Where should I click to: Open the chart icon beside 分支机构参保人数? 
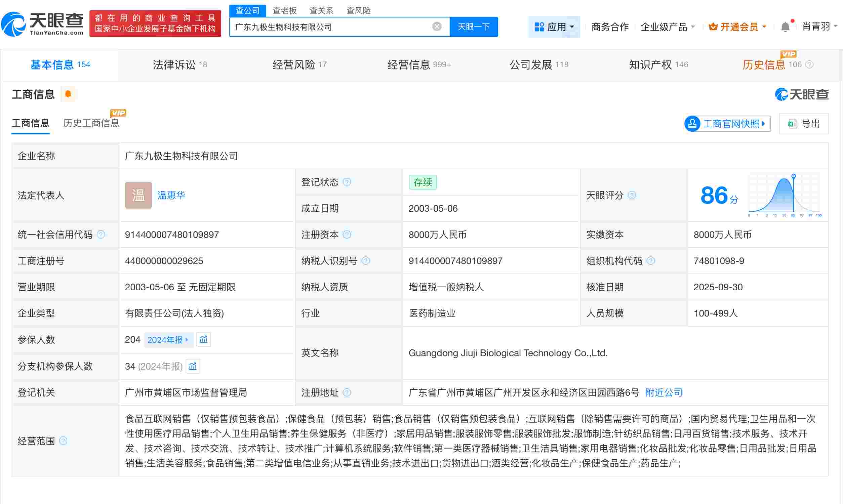tap(193, 367)
